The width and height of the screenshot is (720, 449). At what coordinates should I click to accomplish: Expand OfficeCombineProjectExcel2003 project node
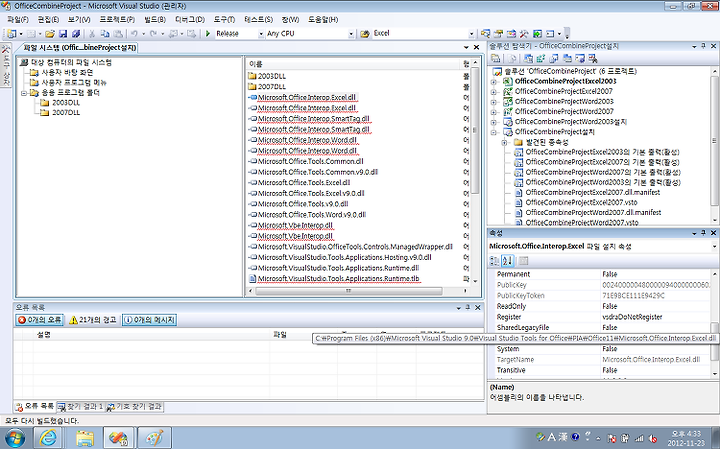pyautogui.click(x=494, y=82)
